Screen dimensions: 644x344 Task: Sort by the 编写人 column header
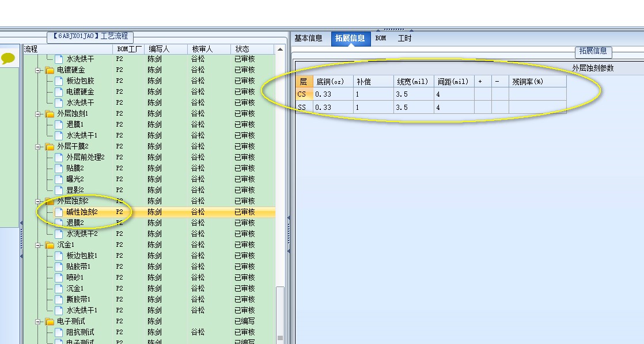[x=166, y=49]
